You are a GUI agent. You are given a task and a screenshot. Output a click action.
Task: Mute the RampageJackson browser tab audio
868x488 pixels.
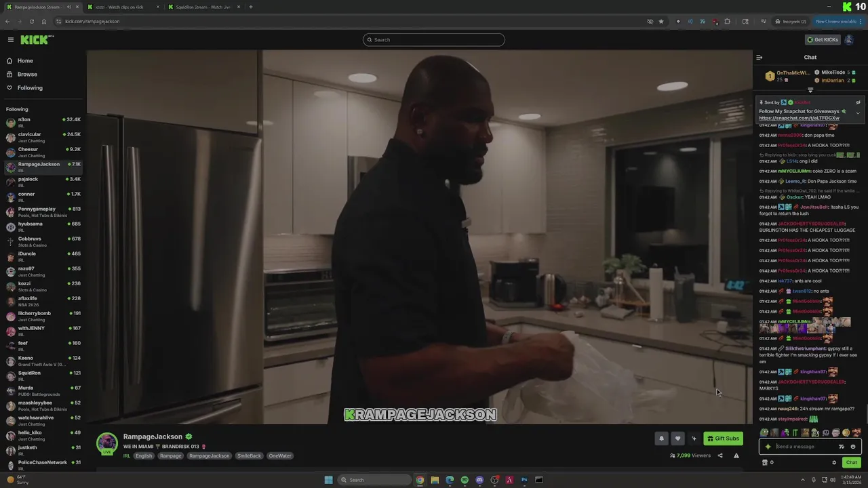(68, 7)
